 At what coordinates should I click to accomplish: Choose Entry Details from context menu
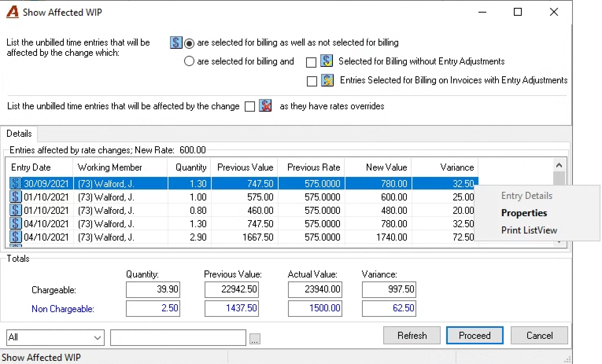coord(526,196)
